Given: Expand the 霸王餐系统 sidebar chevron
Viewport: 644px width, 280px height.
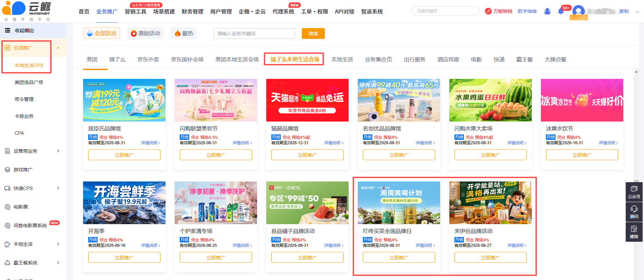Looking at the screenshot, I should pos(58,263).
